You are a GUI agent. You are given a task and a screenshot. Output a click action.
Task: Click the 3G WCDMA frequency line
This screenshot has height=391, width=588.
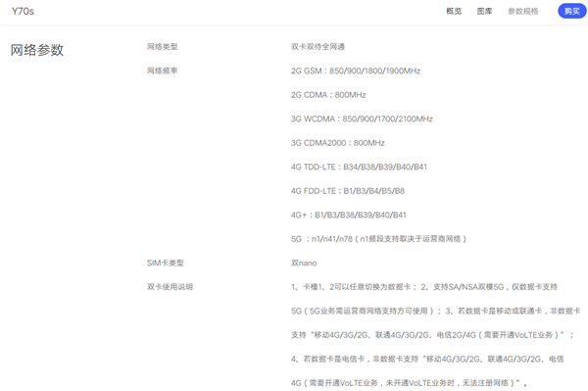tap(362, 119)
